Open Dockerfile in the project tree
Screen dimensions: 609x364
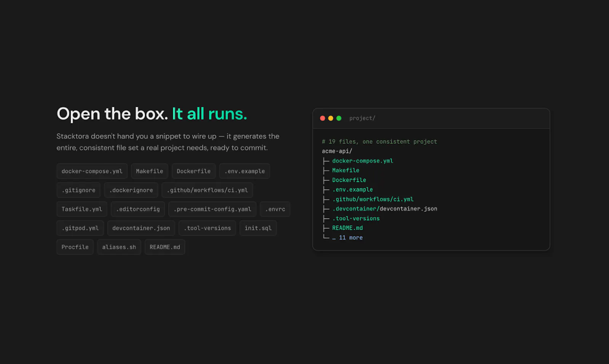pyautogui.click(x=349, y=180)
